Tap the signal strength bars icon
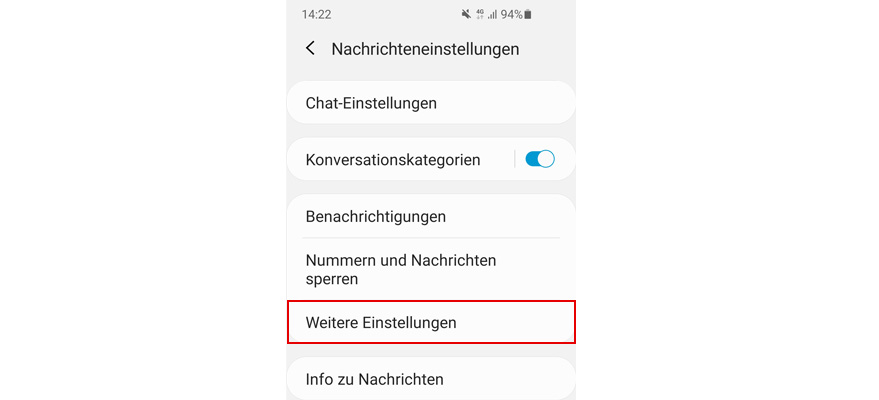Viewport: 879px width, 400px height. (x=492, y=15)
